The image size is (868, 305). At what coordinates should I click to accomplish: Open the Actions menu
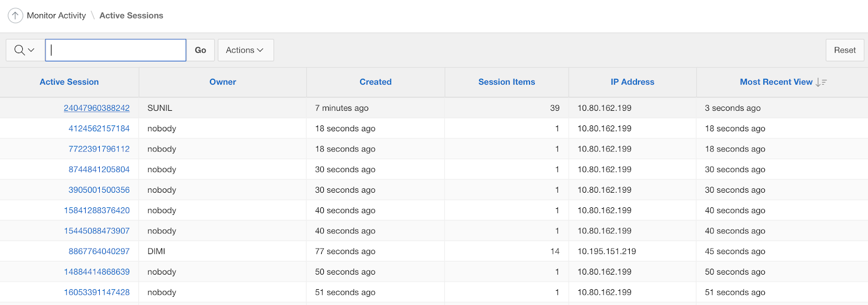click(x=246, y=50)
